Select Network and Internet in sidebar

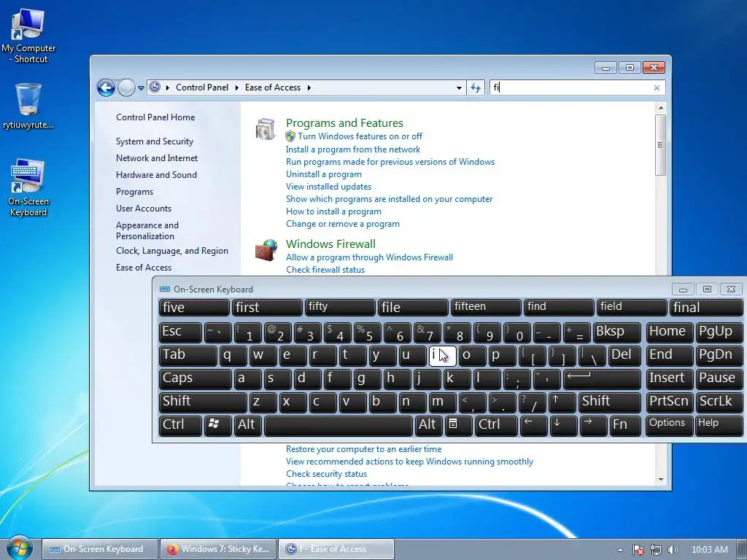157,158
